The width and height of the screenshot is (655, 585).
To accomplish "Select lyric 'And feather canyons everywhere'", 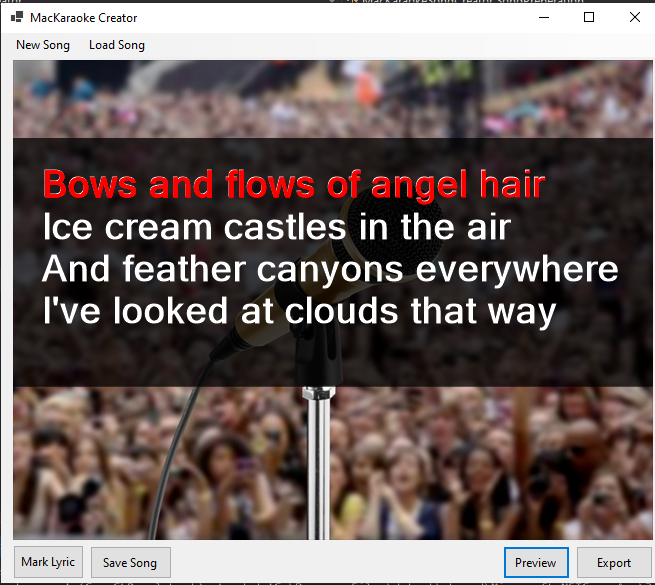I will [330, 270].
